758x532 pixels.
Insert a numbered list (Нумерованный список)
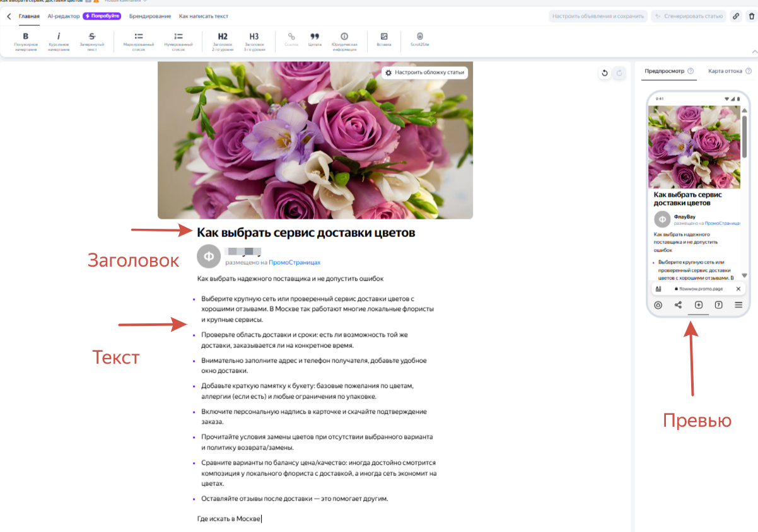[178, 40]
